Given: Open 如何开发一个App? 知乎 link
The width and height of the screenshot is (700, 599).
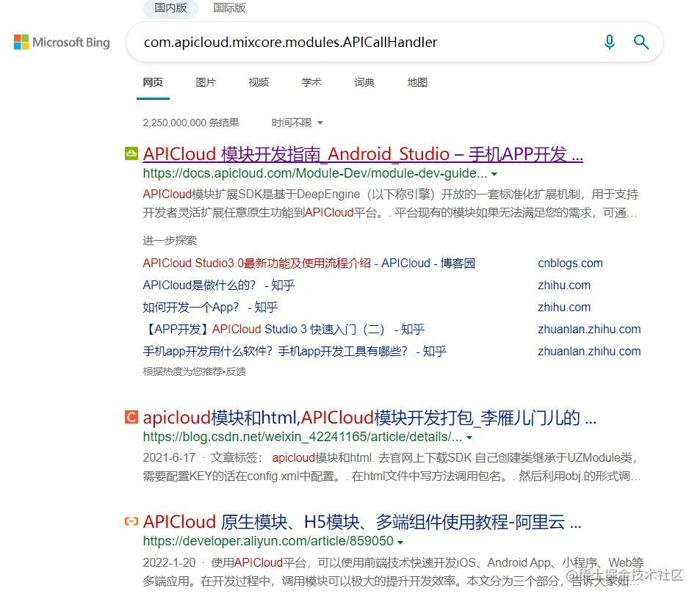Looking at the screenshot, I should (210, 308).
